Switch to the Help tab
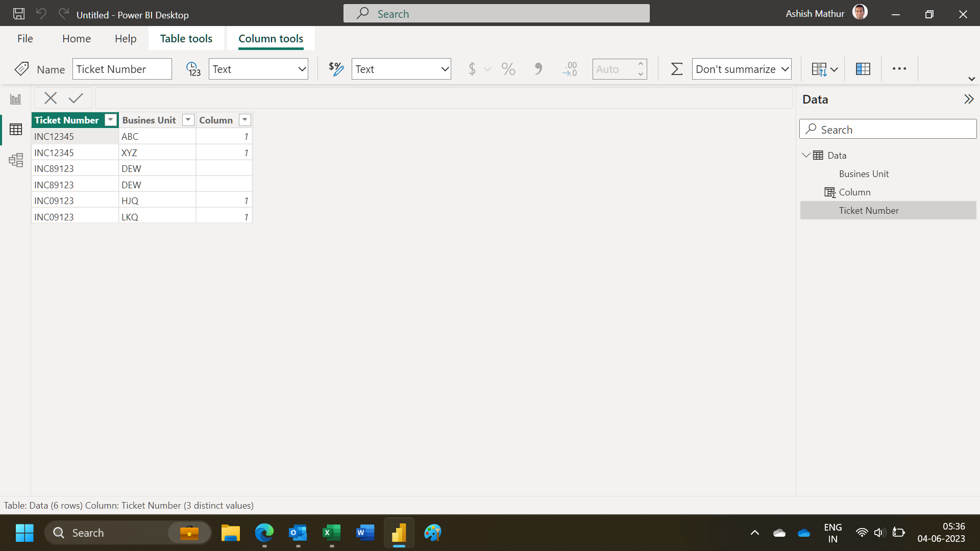This screenshot has height=551, width=980. click(x=126, y=39)
